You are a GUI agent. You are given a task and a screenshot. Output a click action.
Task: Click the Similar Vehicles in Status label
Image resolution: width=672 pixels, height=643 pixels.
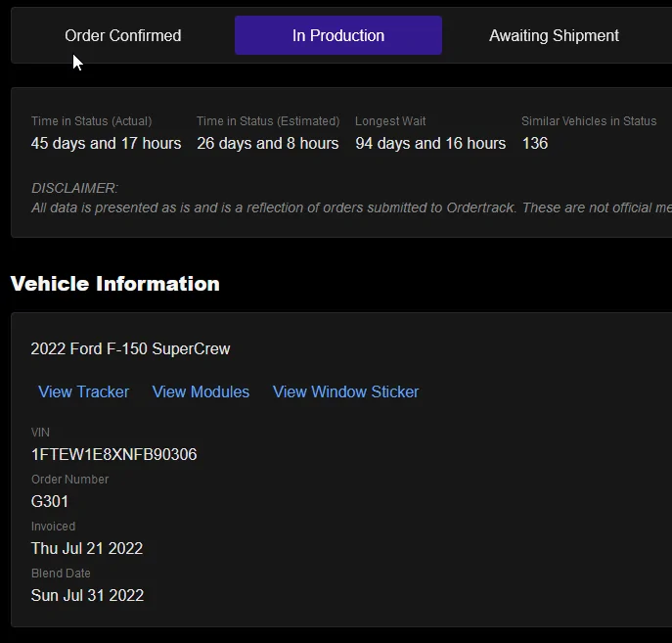[x=589, y=121]
